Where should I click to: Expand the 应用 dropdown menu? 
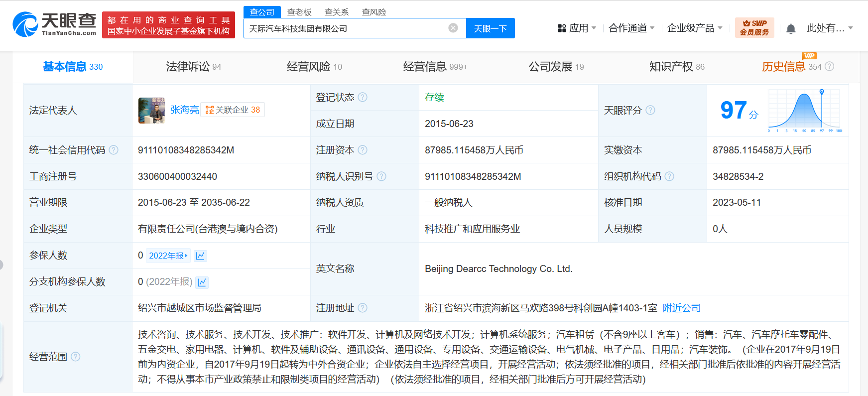tap(577, 28)
